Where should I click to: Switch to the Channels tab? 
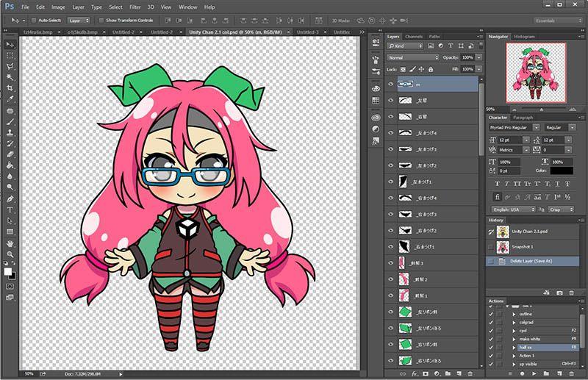click(x=414, y=37)
